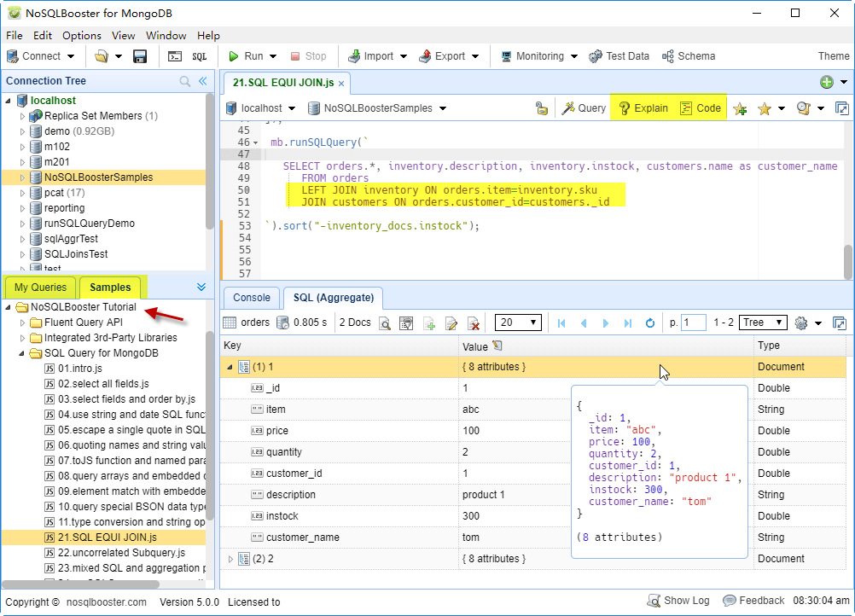Search in the Connection Tree

coord(185,81)
